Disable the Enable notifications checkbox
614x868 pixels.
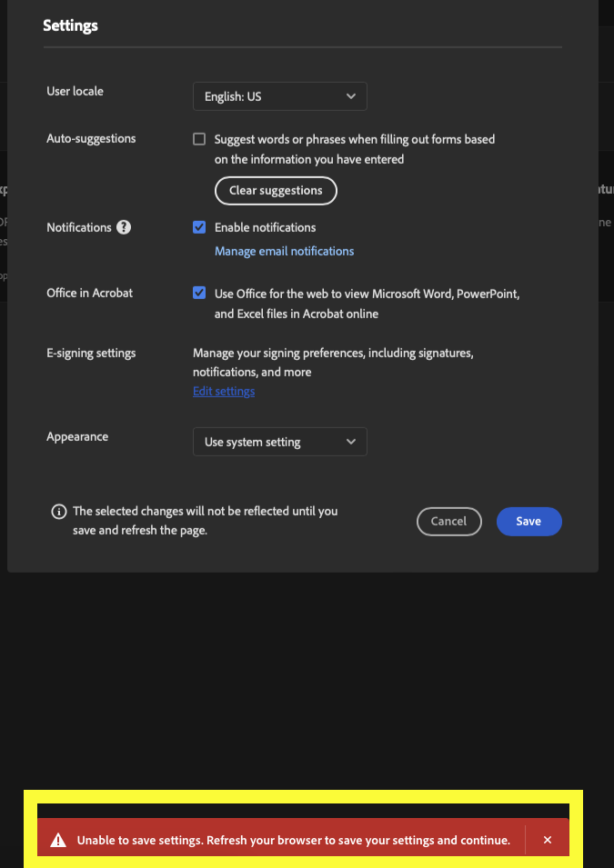click(x=198, y=227)
